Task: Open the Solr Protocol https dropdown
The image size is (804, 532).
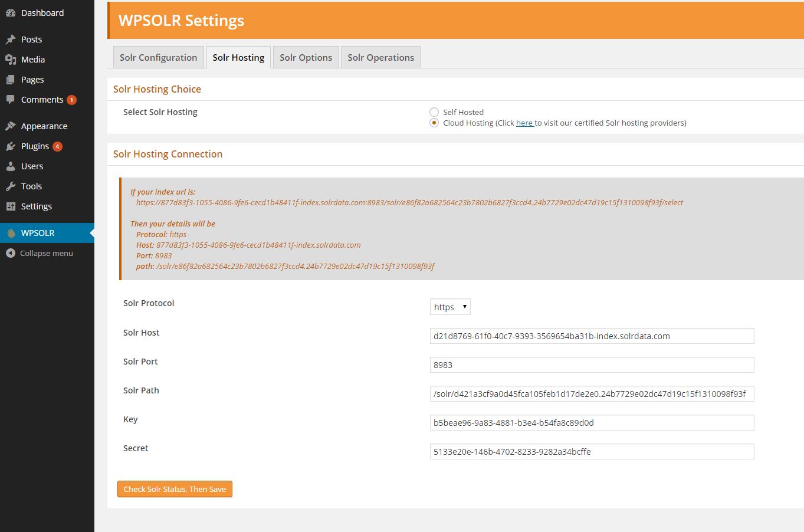Action: point(450,307)
